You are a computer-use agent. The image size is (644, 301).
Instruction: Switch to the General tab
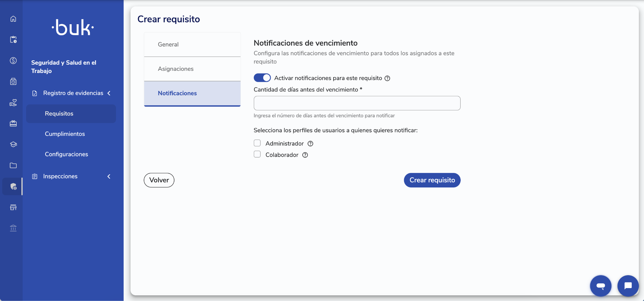click(x=192, y=44)
